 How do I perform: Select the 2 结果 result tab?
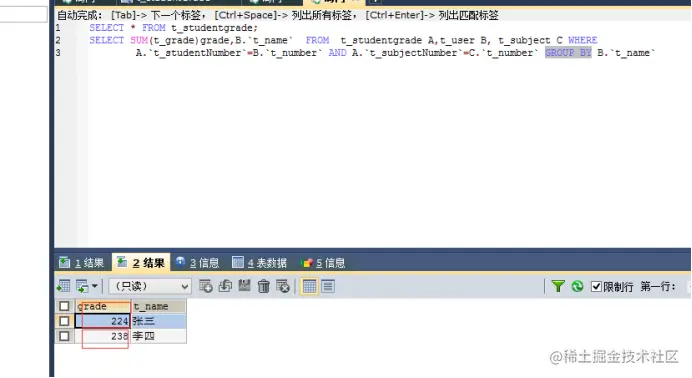click(141, 263)
